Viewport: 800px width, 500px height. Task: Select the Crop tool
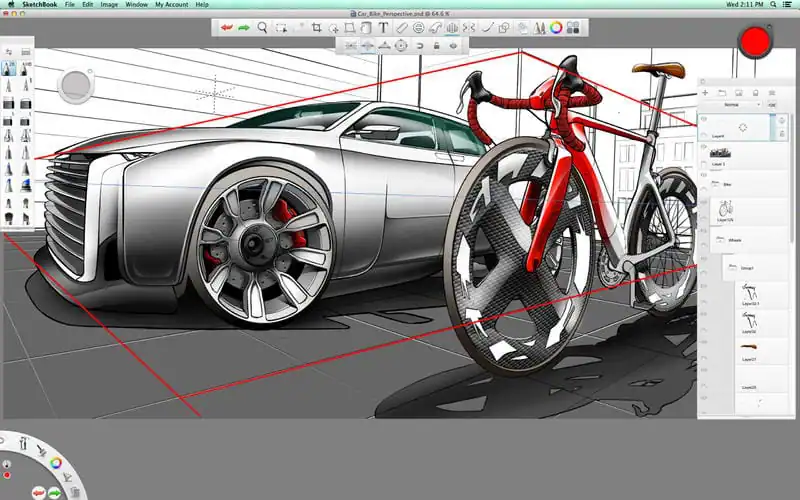(x=316, y=28)
